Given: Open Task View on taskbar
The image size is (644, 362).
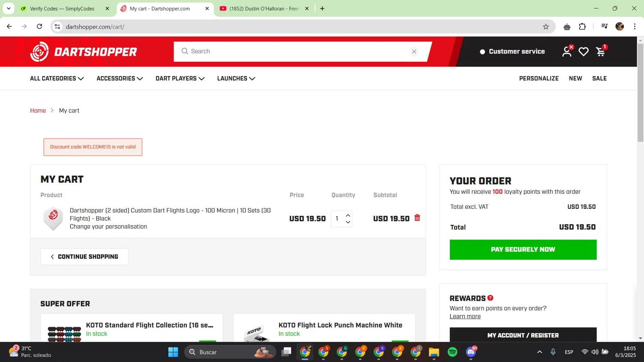Looking at the screenshot, I should (286, 352).
